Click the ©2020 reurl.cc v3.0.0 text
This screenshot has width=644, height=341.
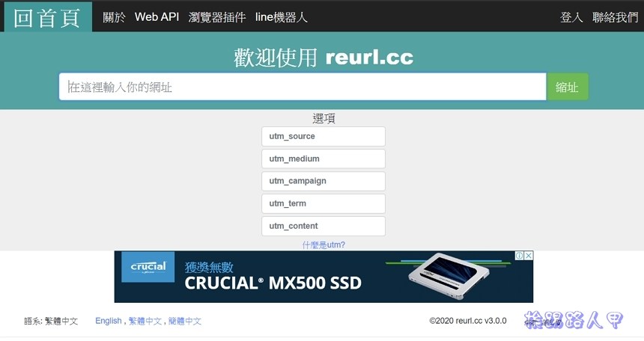tap(468, 321)
